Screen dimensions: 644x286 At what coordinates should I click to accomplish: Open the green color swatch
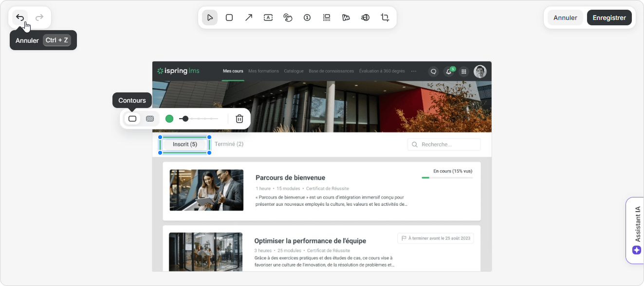[169, 119]
